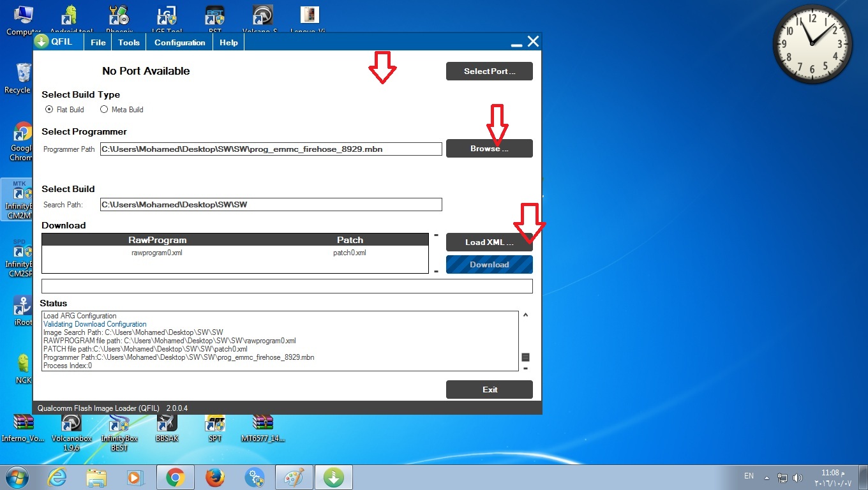The height and width of the screenshot is (490, 868).
Task: Select the NCK desktop shortcut
Action: click(x=23, y=369)
